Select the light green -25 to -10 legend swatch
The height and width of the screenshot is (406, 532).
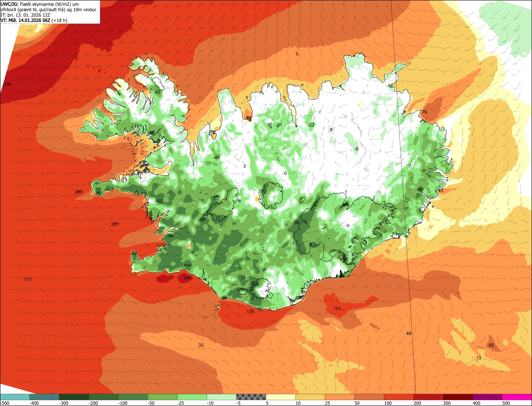click(192, 397)
